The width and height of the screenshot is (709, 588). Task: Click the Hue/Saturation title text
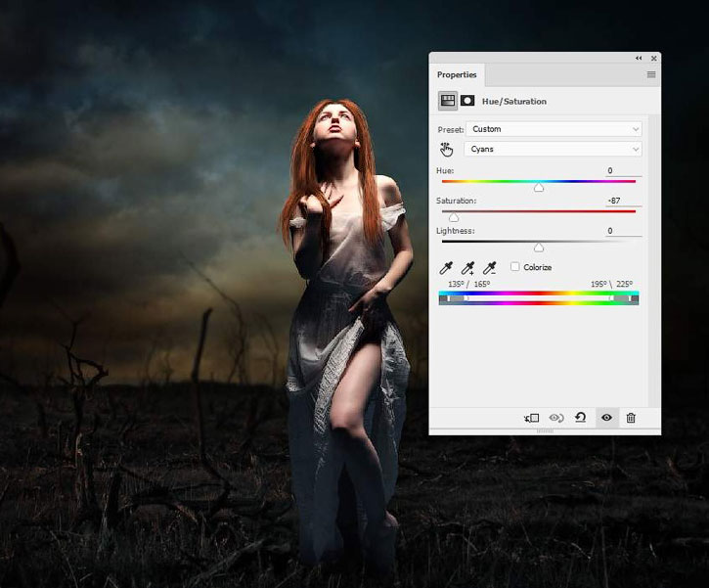(x=514, y=102)
